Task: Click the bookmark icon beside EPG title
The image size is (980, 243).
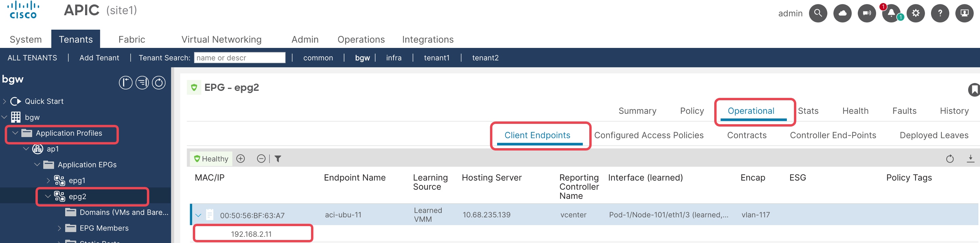Action: coord(974,90)
